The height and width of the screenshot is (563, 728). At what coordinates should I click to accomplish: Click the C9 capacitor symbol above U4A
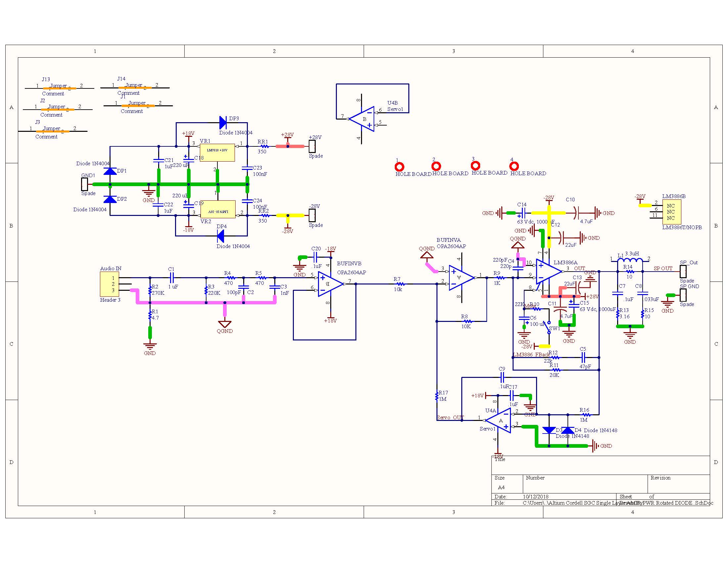(503, 378)
